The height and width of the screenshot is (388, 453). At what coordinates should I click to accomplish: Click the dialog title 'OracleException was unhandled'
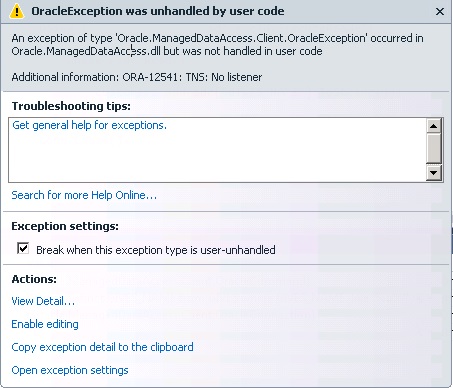click(158, 11)
